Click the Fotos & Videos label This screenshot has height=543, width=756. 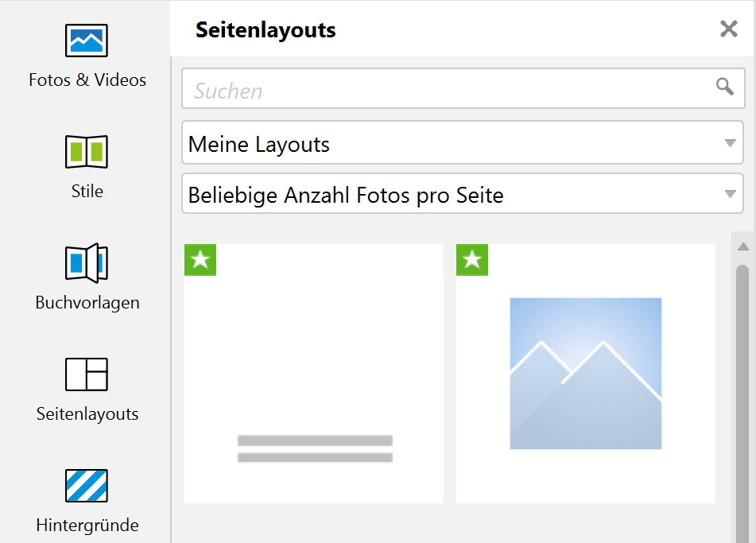tap(87, 80)
